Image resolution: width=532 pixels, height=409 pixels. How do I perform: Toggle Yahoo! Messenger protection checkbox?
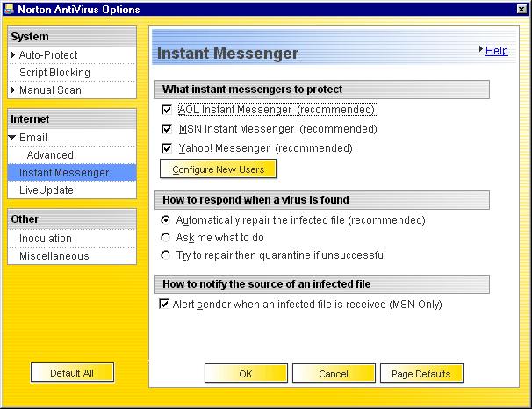167,148
